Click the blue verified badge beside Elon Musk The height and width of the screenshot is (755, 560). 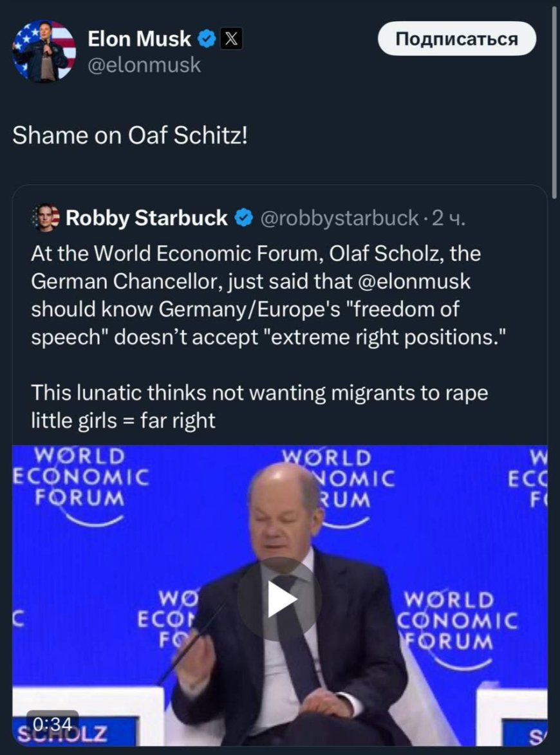coord(206,40)
